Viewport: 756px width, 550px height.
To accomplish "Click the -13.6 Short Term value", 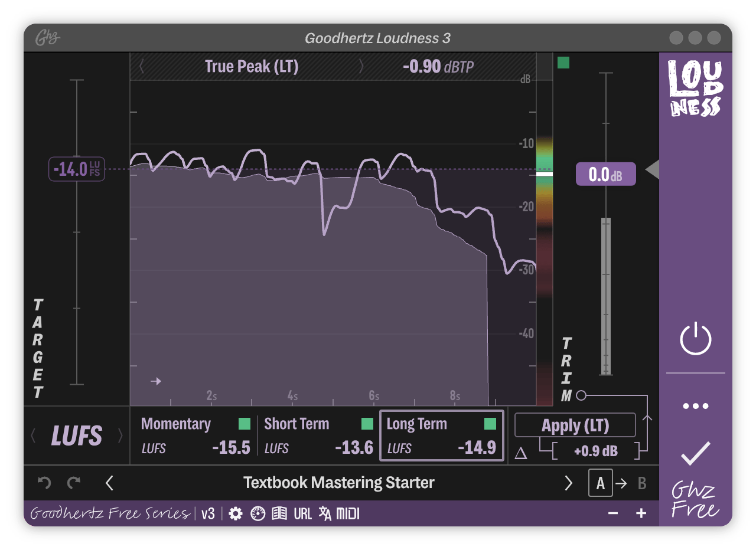I will coord(354,448).
